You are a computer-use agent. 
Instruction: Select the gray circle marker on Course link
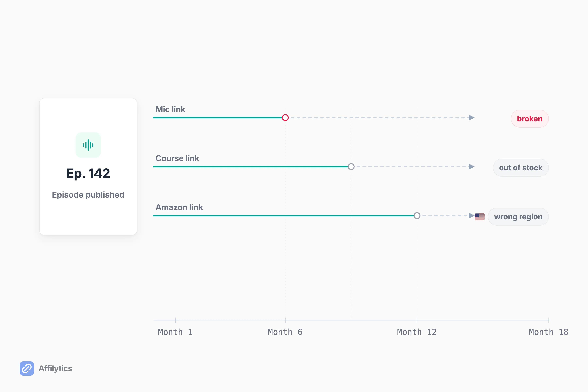pos(351,166)
